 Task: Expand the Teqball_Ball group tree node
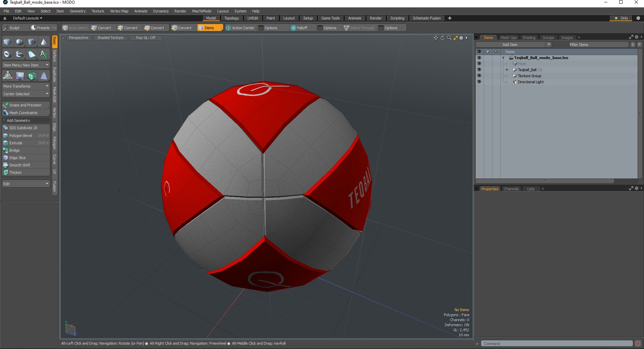pyautogui.click(x=507, y=70)
